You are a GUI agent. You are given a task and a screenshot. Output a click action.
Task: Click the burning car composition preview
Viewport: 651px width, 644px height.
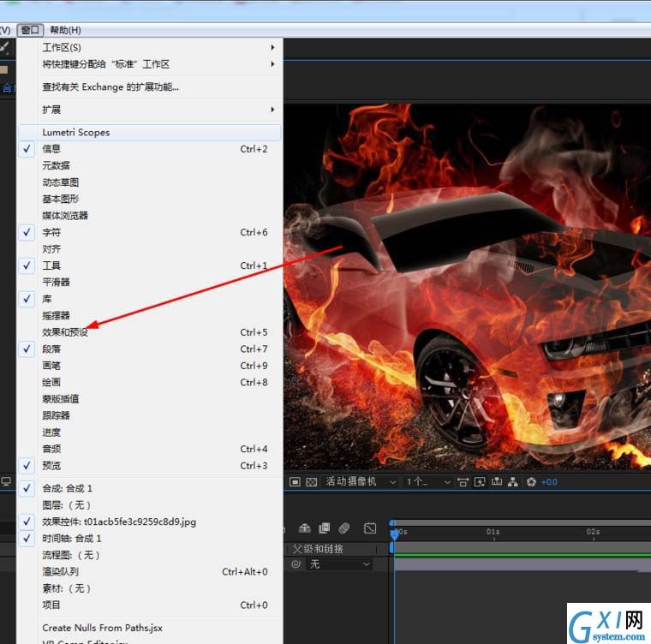pyautogui.click(x=467, y=287)
